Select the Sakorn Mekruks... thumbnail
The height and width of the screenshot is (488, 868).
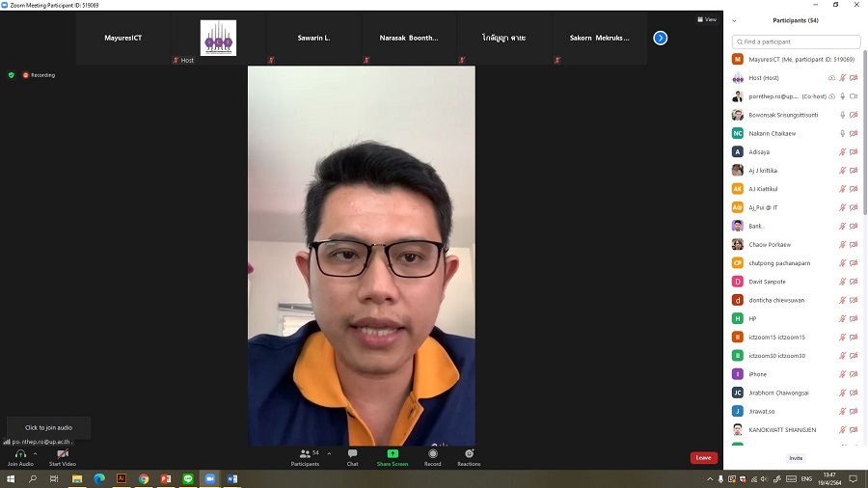click(600, 38)
